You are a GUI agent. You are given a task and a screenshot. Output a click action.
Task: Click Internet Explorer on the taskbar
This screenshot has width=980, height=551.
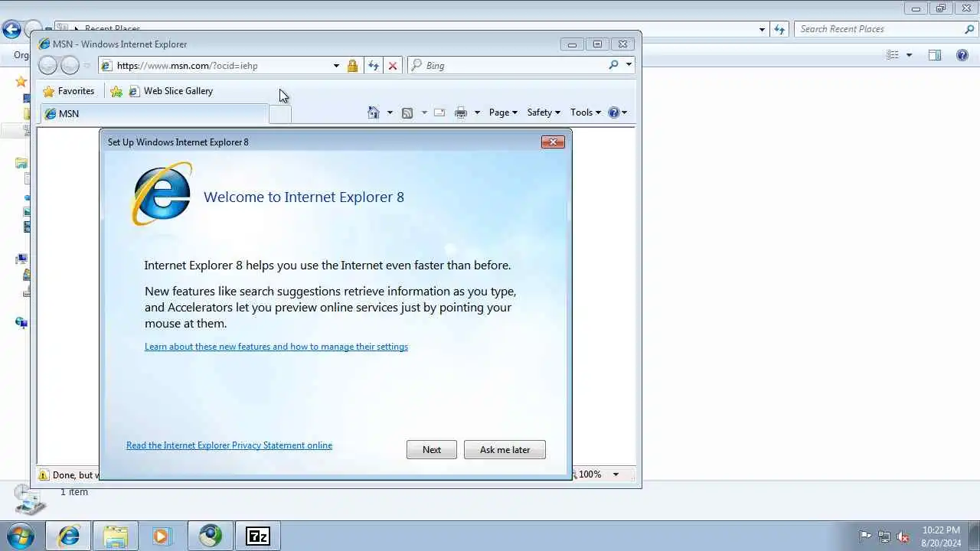click(68, 536)
